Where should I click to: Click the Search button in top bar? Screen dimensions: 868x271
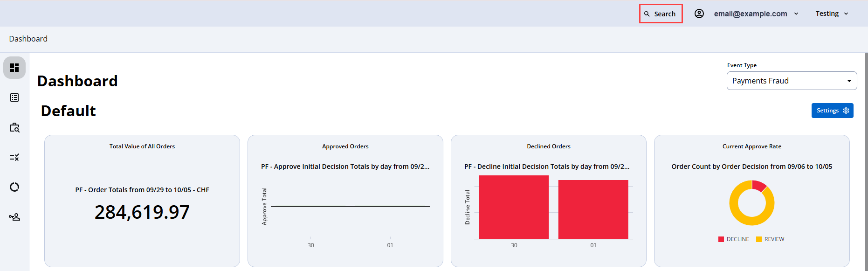661,14
